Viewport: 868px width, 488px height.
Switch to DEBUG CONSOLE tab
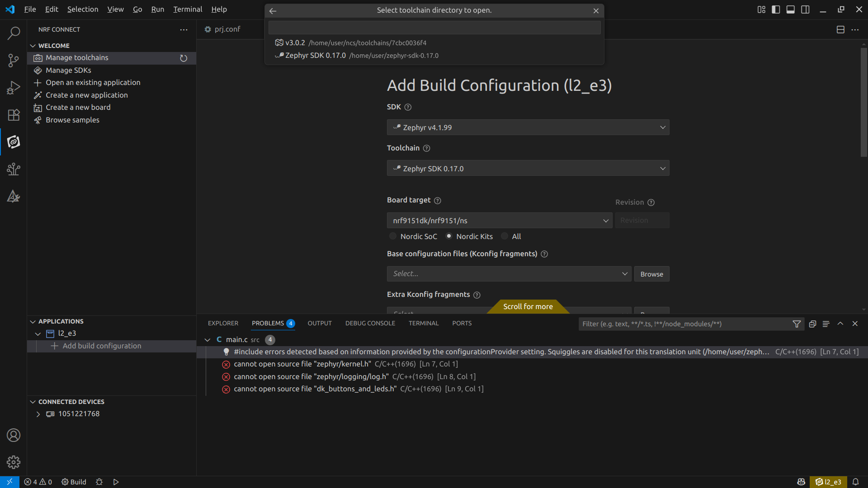coord(370,324)
